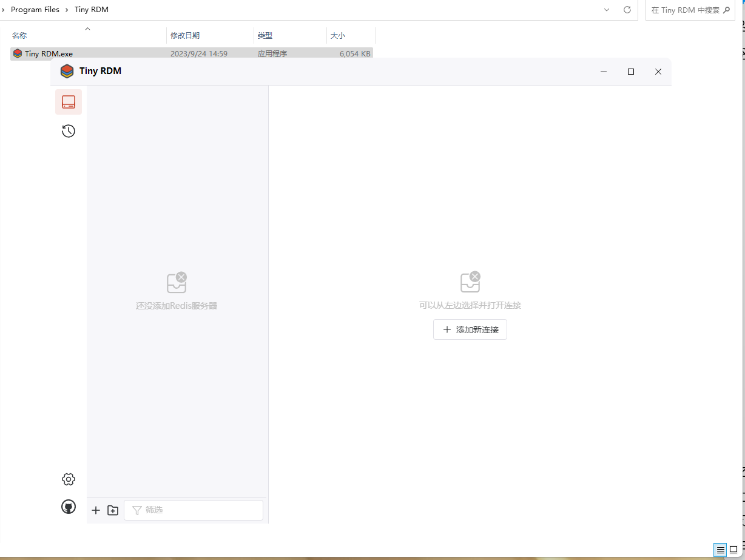Click the filter funnel icon in the filter box
The height and width of the screenshot is (560, 745).
click(137, 510)
